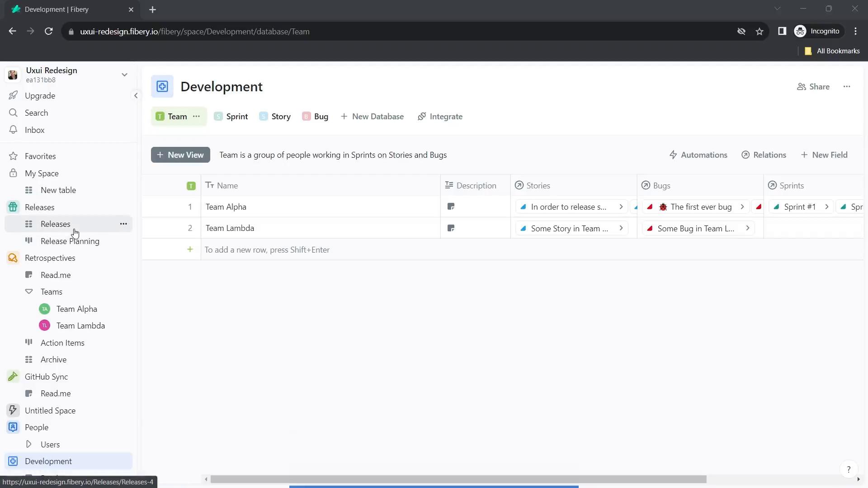
Task: Click the Sprint database icon
Action: tap(218, 116)
